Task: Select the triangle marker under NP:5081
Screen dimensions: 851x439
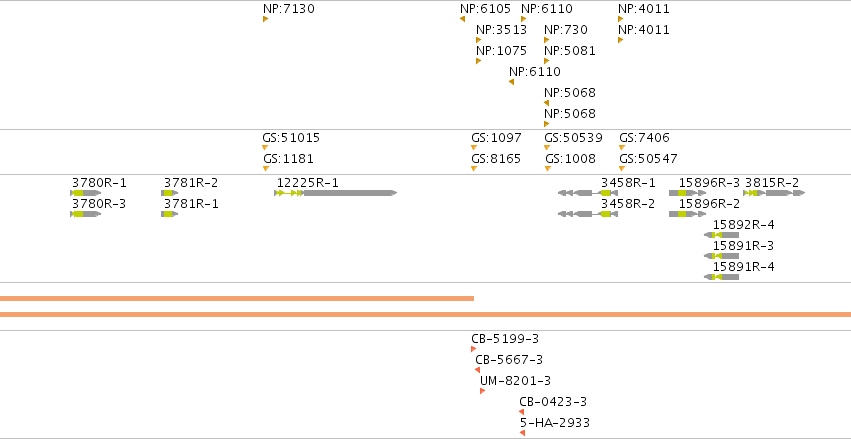Action: pos(547,61)
